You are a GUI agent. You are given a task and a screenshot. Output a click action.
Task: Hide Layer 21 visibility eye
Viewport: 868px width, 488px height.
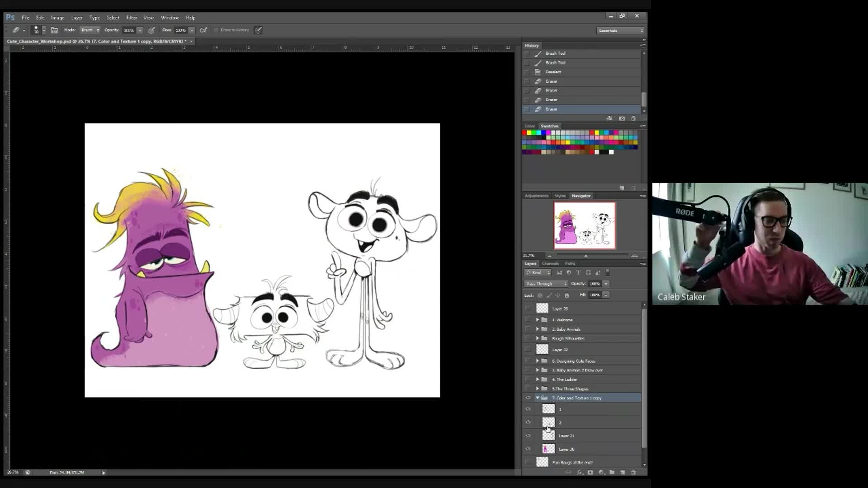tap(528, 436)
